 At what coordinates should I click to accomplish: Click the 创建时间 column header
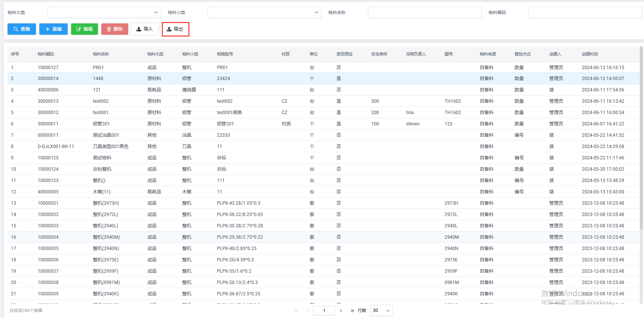coord(590,54)
